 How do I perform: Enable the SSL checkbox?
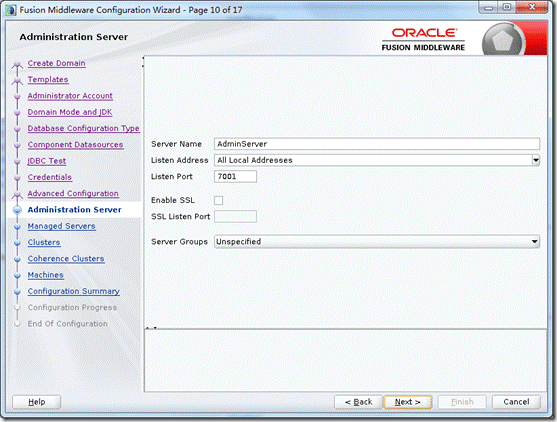(218, 200)
